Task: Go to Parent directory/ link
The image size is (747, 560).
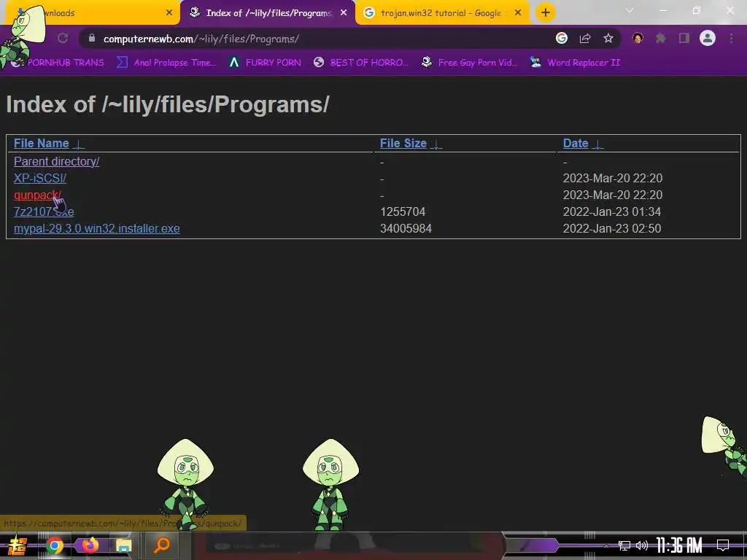Action: coord(56,161)
